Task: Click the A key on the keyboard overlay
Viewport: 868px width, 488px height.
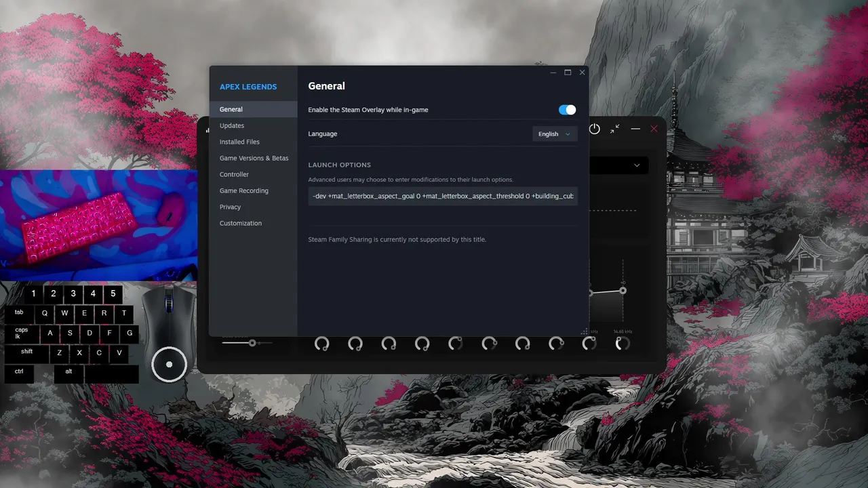Action: coord(50,334)
